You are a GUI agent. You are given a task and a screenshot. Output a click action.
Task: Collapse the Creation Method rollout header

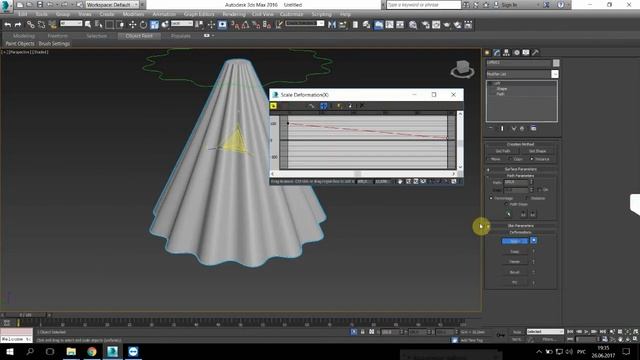click(520, 144)
